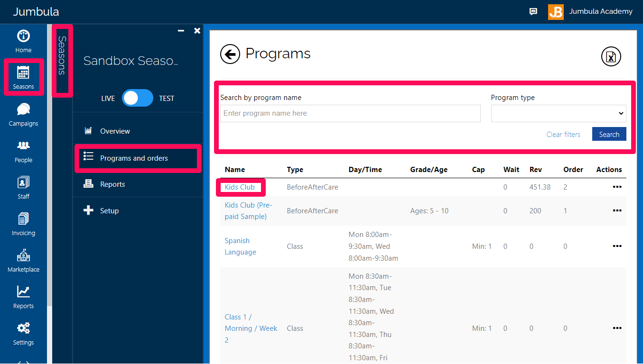Open the Staff section

(23, 188)
